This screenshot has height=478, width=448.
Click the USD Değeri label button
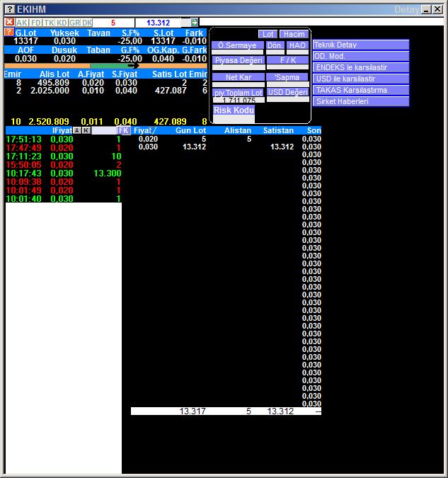tap(288, 92)
